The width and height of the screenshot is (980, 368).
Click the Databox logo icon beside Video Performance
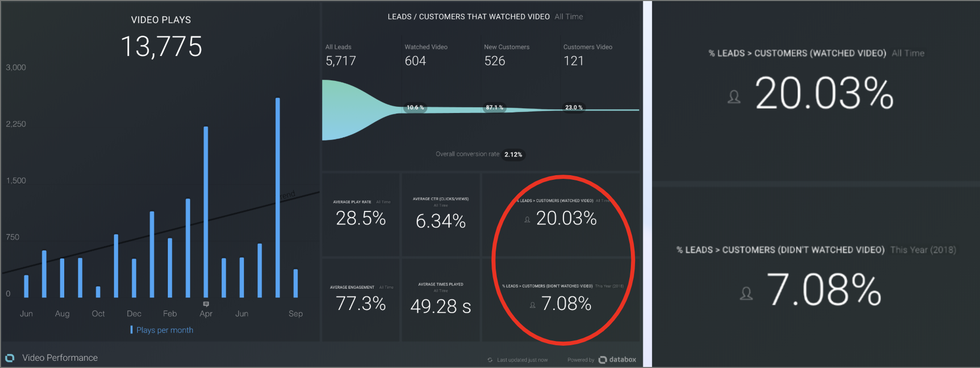(9, 358)
